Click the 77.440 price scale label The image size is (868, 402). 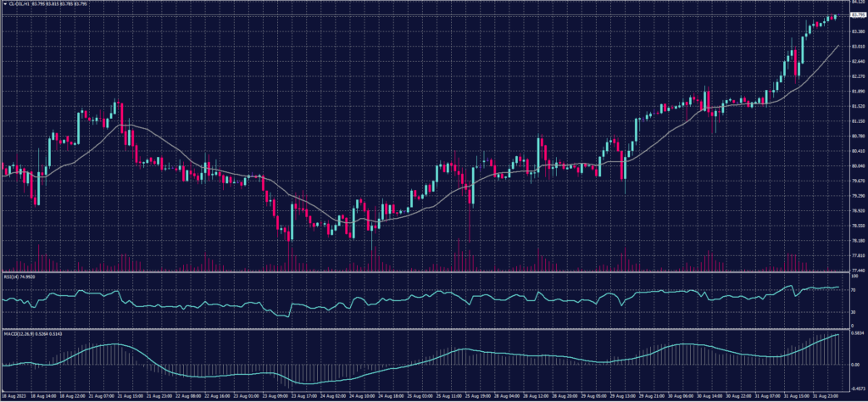click(x=856, y=270)
